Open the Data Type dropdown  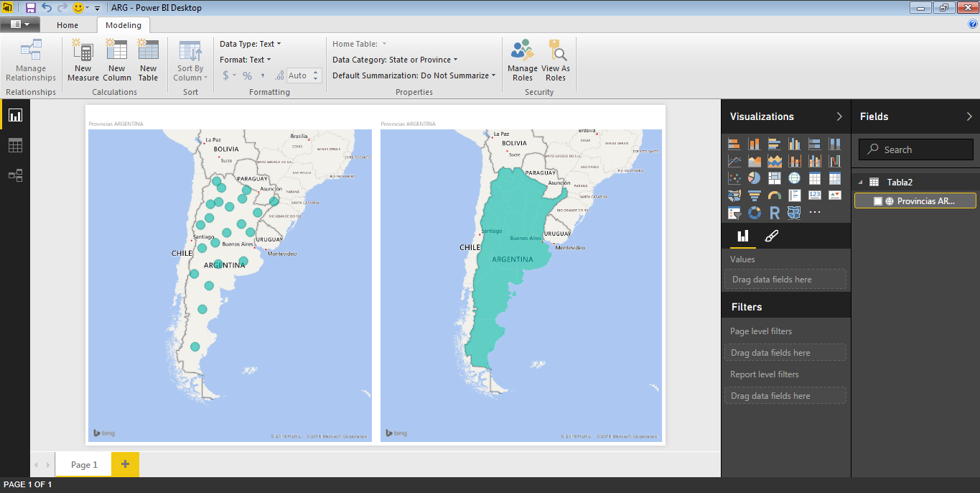point(251,44)
